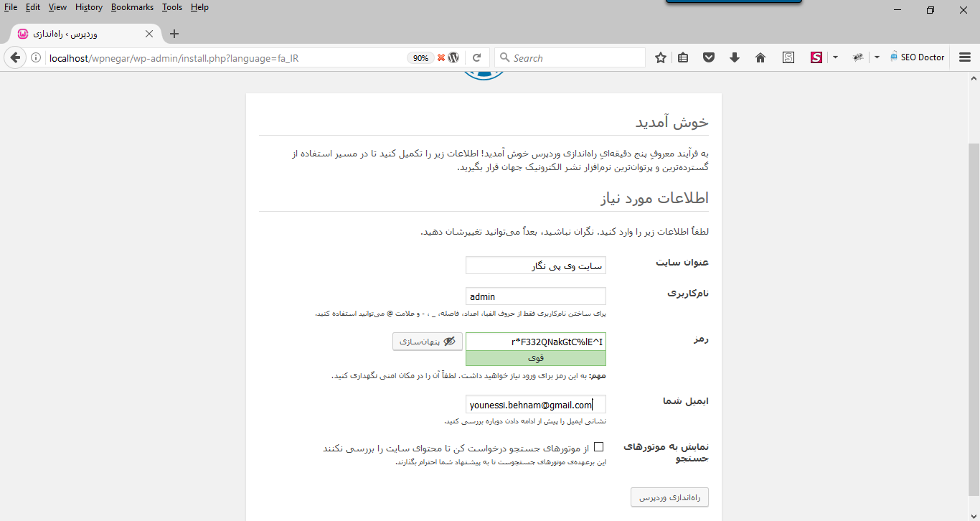Open the Downloads arrow icon
The image size is (980, 521).
[735, 58]
